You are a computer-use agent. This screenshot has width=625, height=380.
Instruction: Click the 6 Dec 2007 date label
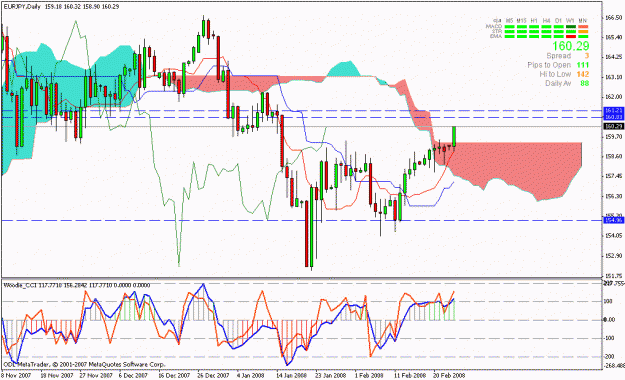point(133,376)
